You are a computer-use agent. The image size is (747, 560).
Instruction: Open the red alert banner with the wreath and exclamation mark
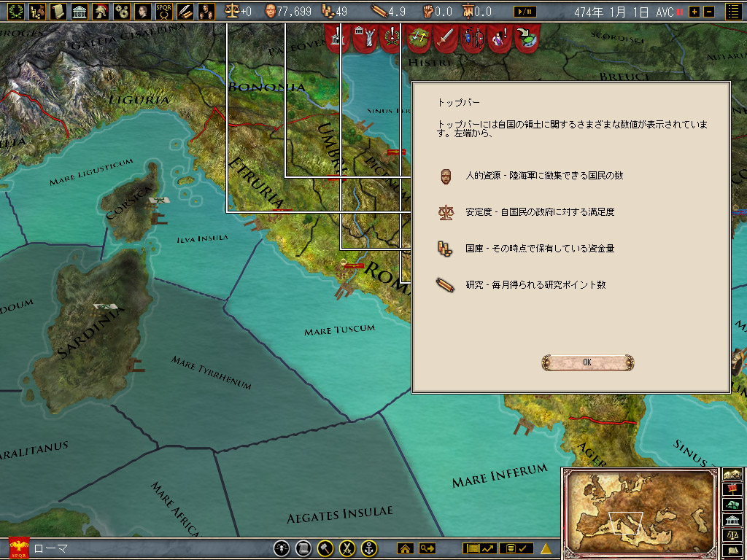tap(392, 38)
